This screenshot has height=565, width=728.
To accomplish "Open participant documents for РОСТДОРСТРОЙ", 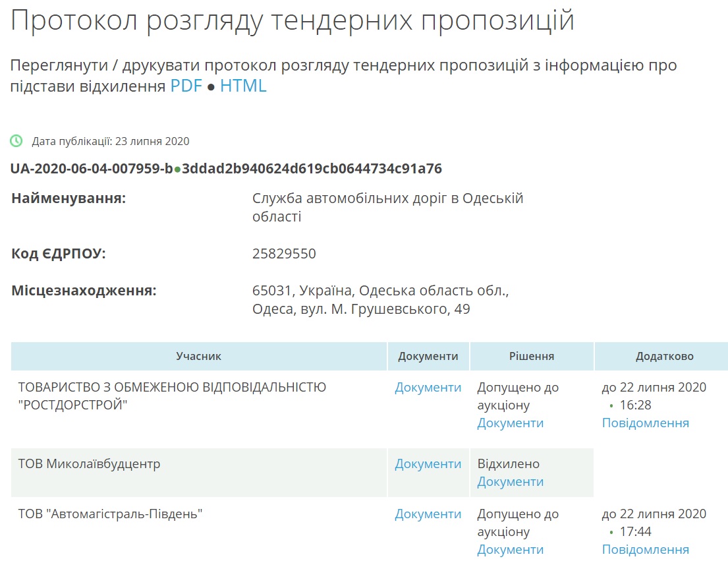I will pos(428,388).
